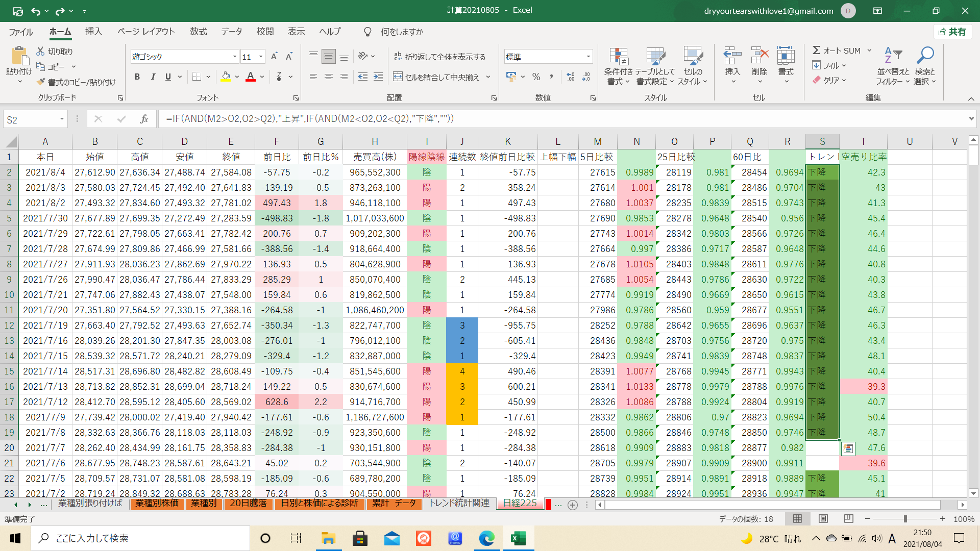Screen dimensions: 980x551
Task: Click the Insert Function fx icon
Action: (x=144, y=119)
